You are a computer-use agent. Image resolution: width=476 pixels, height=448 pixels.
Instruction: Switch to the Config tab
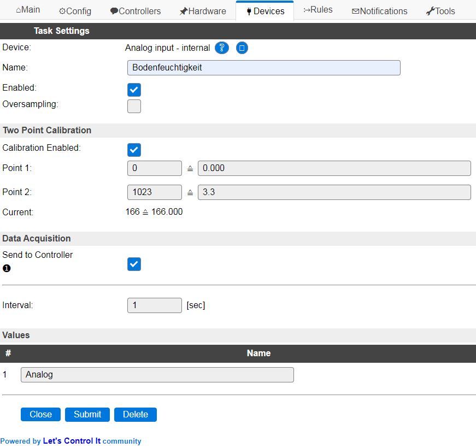pos(75,11)
